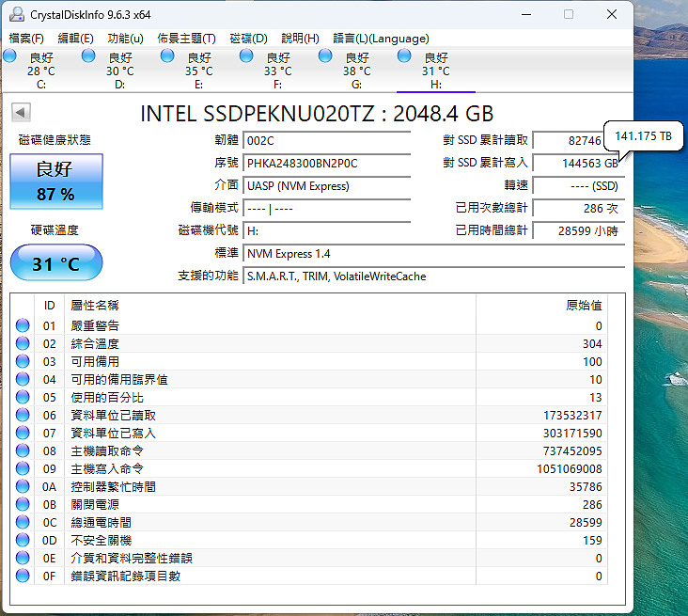This screenshot has height=616, width=688.
Task: Click status orb of attribute 02 綜合溫度
Action: tap(23, 343)
